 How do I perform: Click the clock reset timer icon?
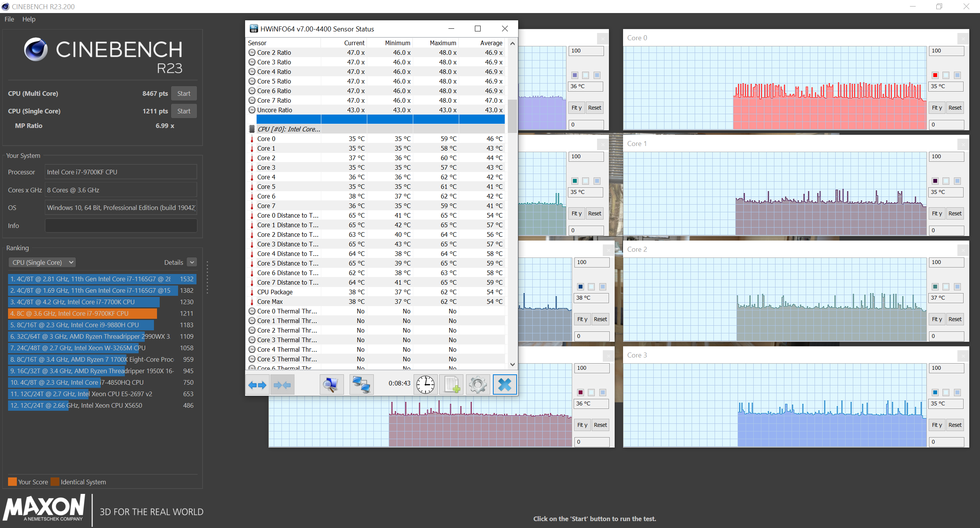tap(425, 385)
